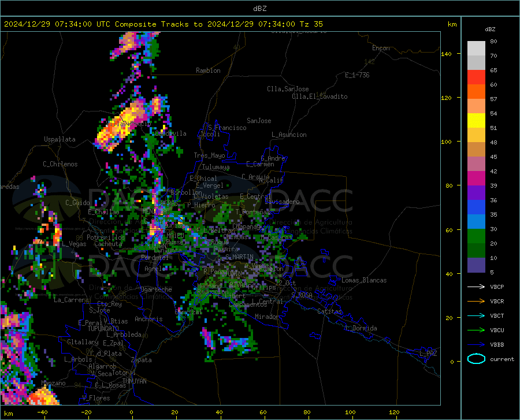Click the 'Uspallata' map label
520x420 pixels.
click(x=60, y=140)
